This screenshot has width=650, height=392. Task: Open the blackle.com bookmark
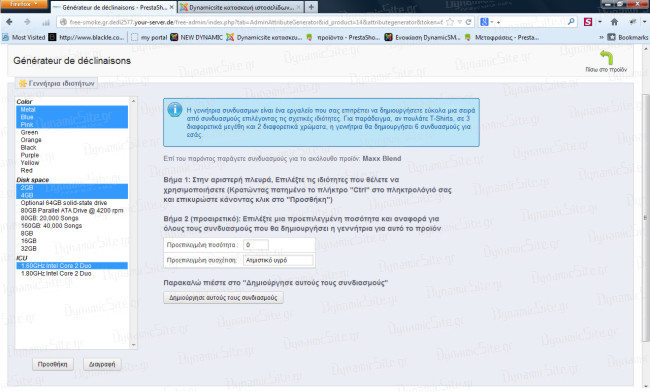tap(87, 37)
